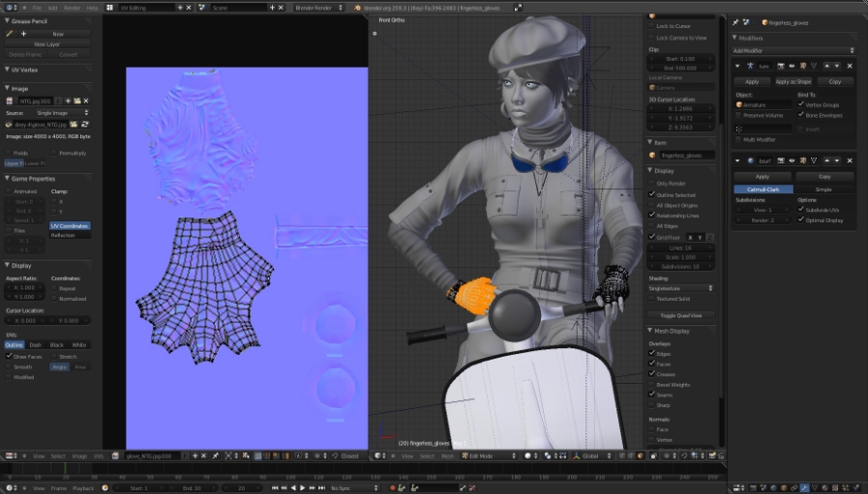The width and height of the screenshot is (868, 494).
Task: Open the Render menu in top bar
Action: (x=72, y=8)
